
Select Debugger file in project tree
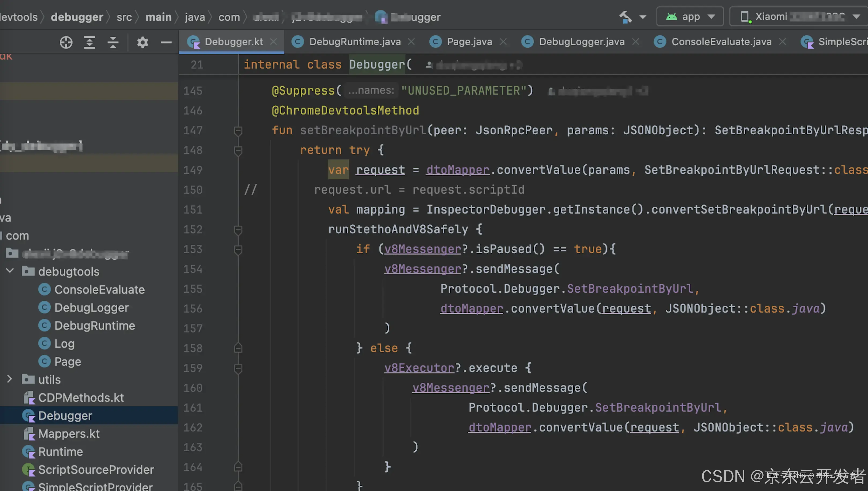point(65,416)
